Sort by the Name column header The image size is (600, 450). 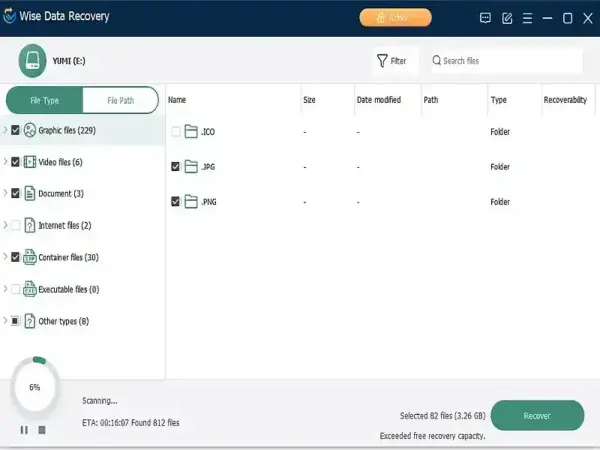177,100
